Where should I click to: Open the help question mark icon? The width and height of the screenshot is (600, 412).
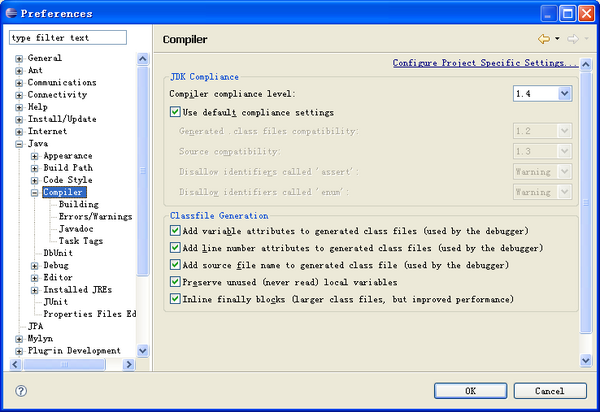pyautogui.click(x=21, y=391)
